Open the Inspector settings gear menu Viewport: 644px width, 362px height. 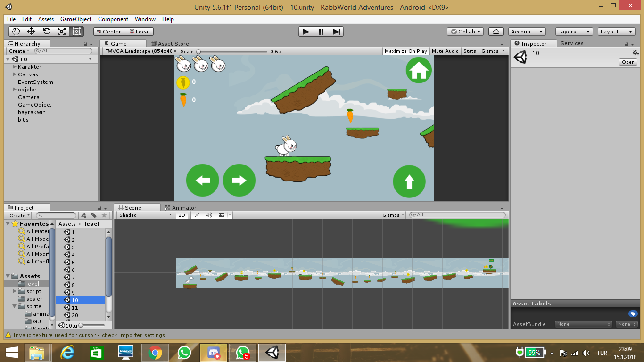click(636, 53)
